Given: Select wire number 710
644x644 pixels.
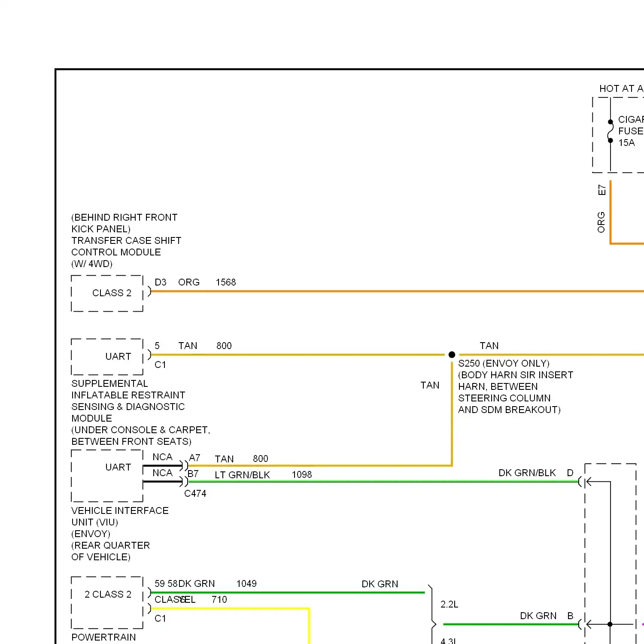Looking at the screenshot, I should pos(219,600).
